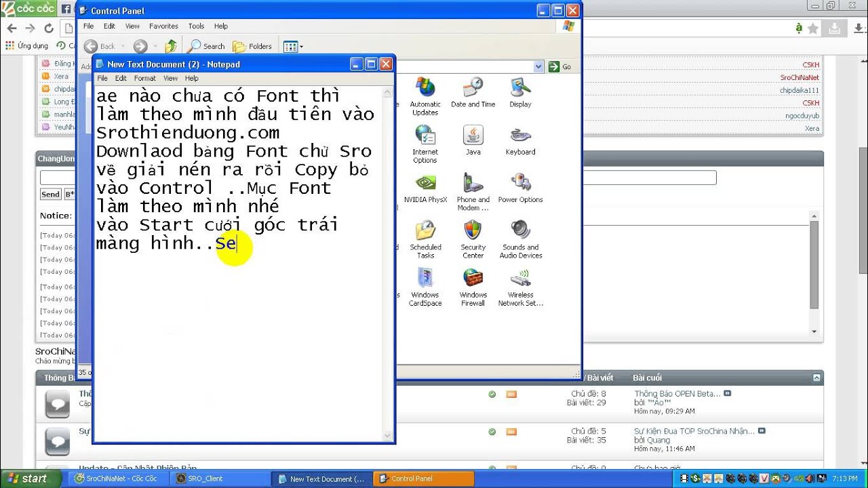Click the SroChiNaNet username link

click(800, 77)
